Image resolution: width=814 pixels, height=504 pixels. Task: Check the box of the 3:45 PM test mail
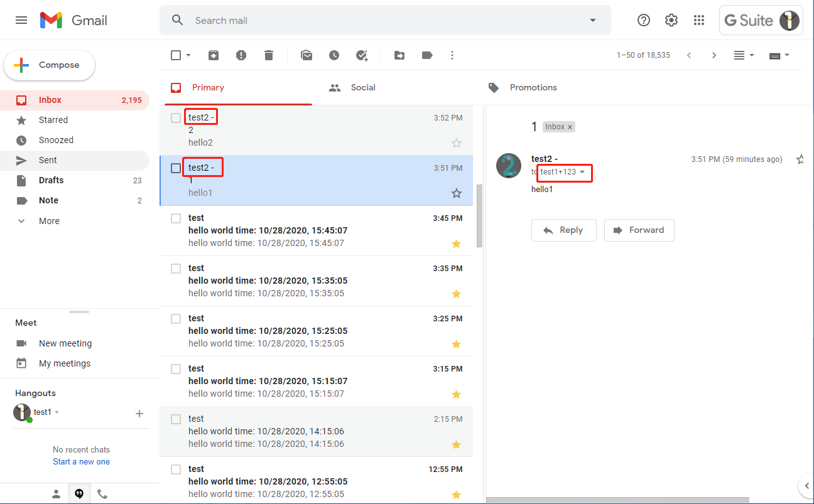[x=176, y=218]
